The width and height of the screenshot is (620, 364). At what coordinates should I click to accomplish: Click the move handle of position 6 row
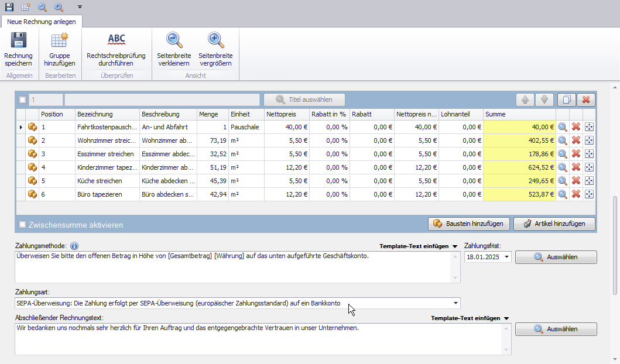click(x=589, y=194)
